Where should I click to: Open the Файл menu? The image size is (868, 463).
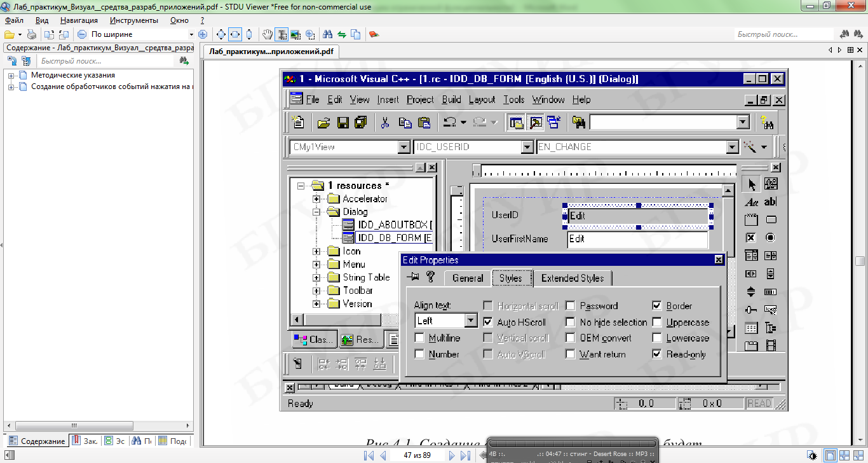click(x=14, y=20)
